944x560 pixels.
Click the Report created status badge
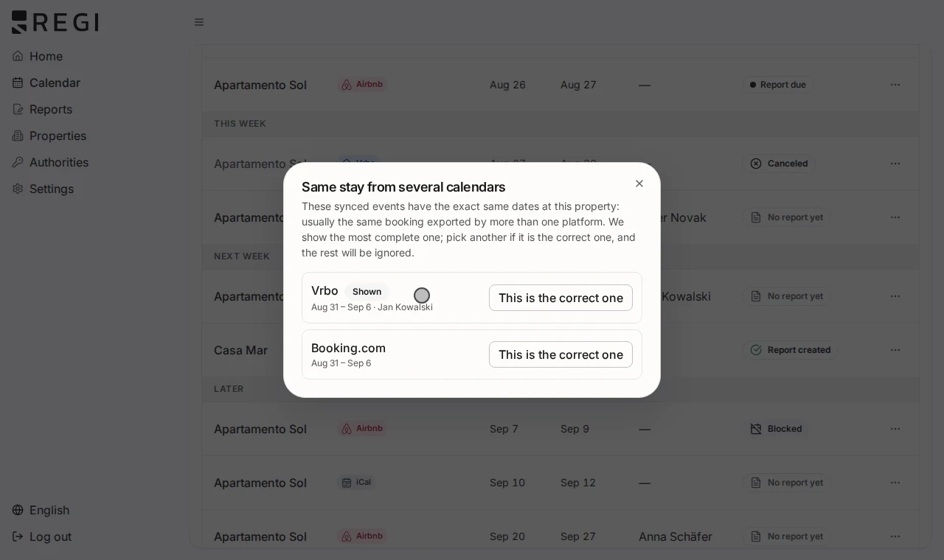790,350
